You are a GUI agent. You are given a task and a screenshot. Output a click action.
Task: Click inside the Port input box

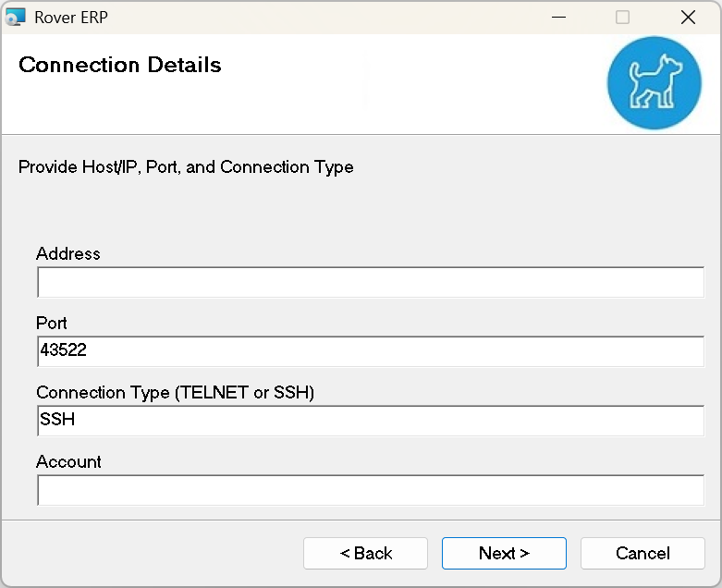click(370, 351)
